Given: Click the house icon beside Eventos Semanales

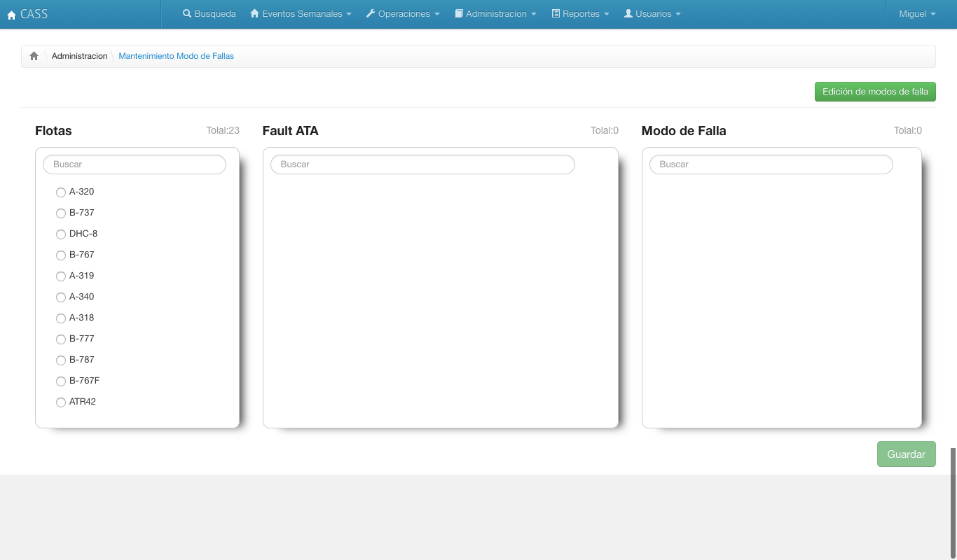Looking at the screenshot, I should pos(255,13).
